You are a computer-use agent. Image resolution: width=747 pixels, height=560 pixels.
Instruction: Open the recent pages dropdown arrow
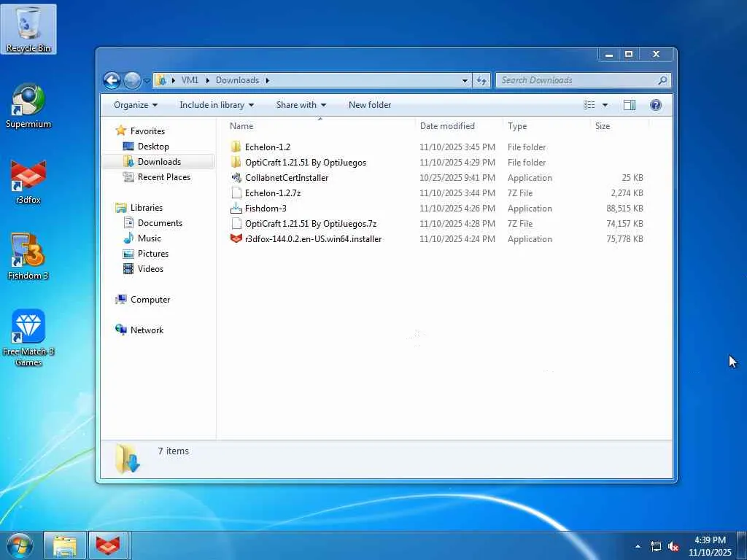pos(147,81)
